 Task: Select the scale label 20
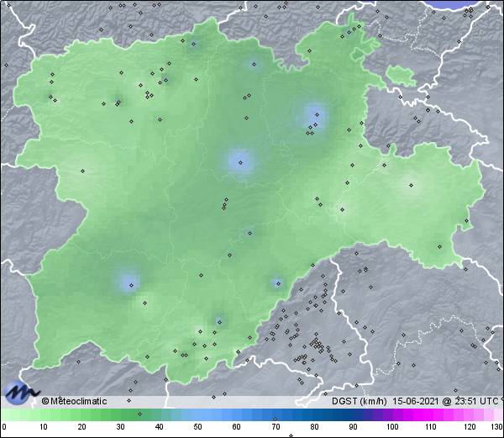pyautogui.click(x=82, y=427)
